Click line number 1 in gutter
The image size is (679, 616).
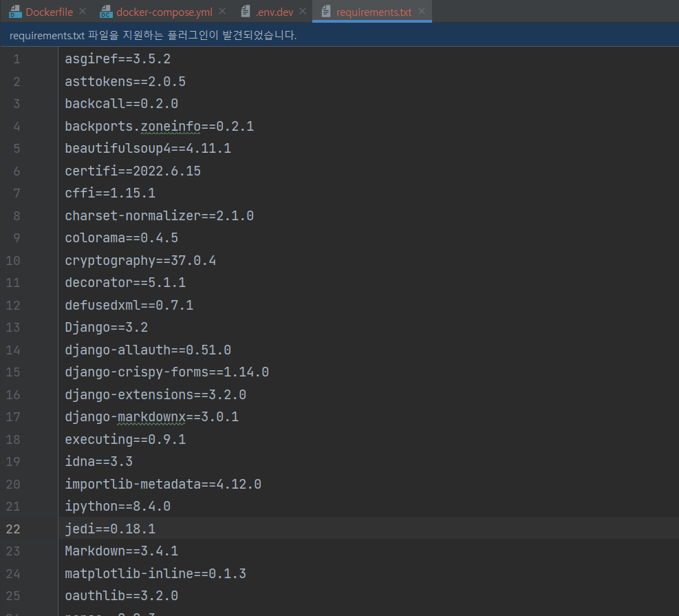tap(17, 59)
